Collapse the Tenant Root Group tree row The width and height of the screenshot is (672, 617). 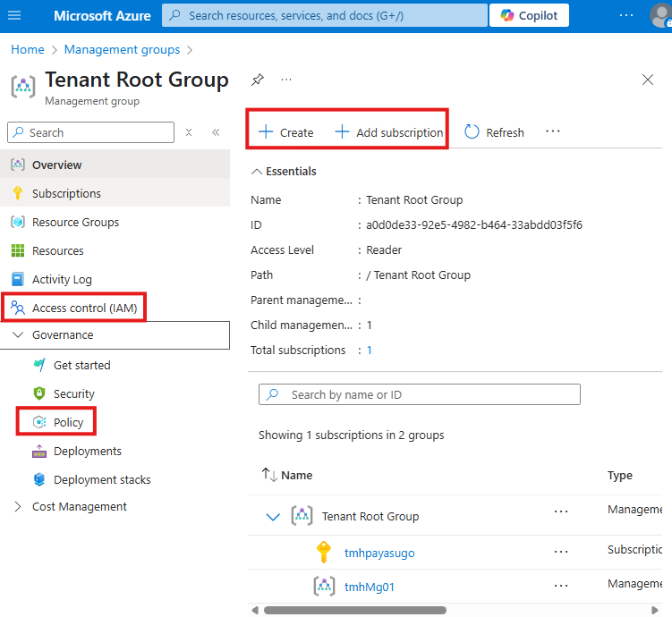click(x=273, y=517)
